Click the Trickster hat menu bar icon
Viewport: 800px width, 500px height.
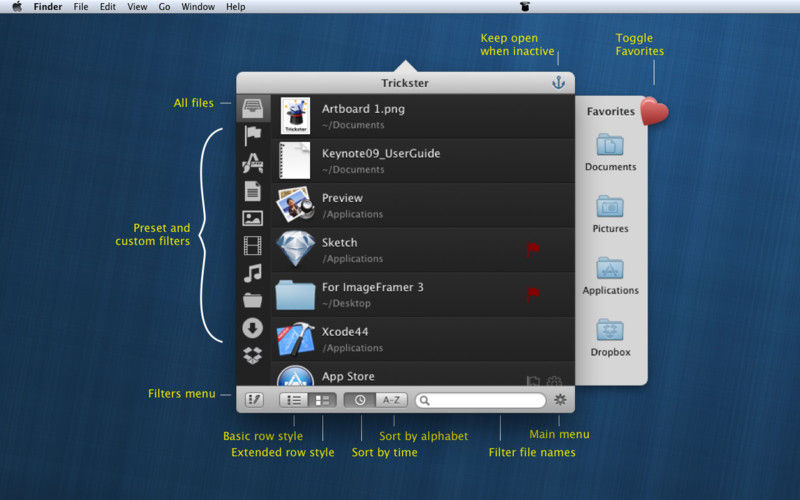[525, 7]
